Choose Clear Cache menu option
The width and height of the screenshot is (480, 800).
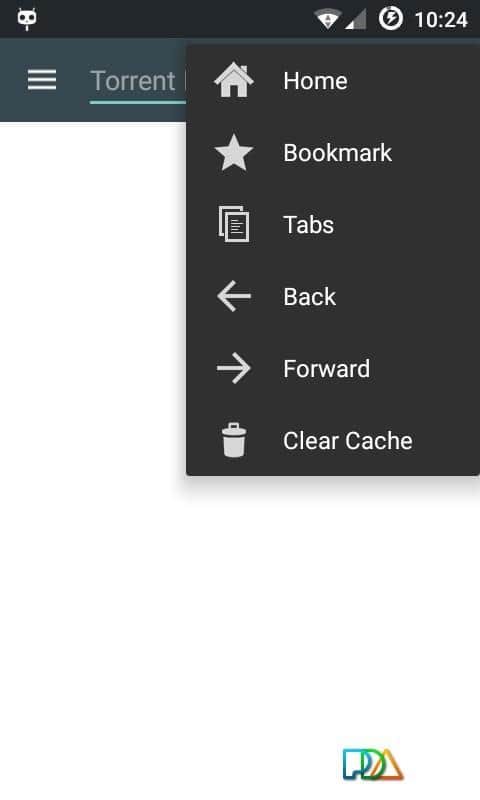click(x=333, y=440)
